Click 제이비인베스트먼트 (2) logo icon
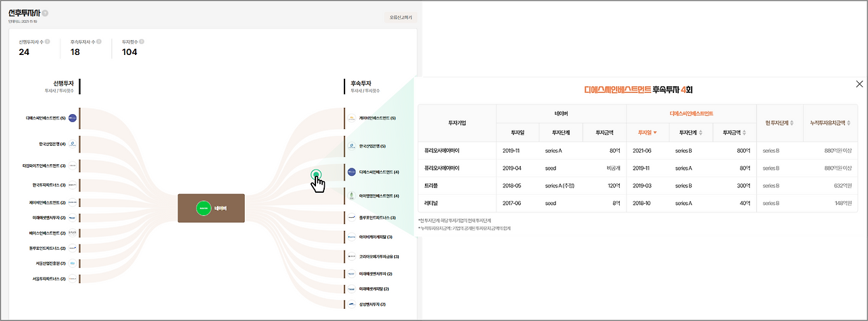 tap(73, 202)
